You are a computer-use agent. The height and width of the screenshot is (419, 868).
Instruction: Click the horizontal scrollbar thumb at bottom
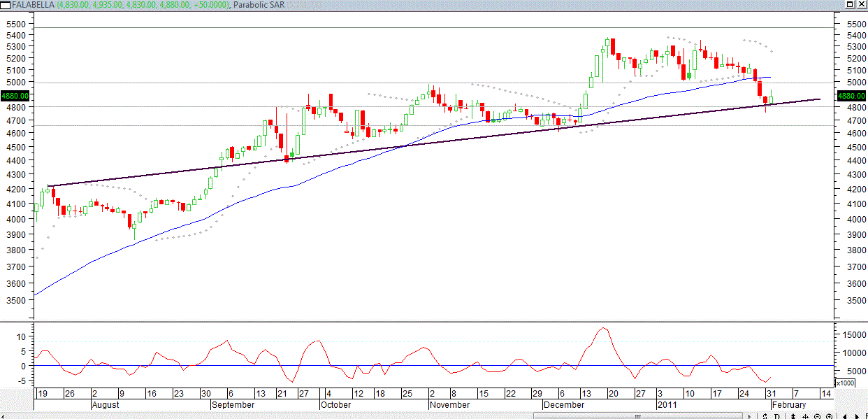pos(637,416)
